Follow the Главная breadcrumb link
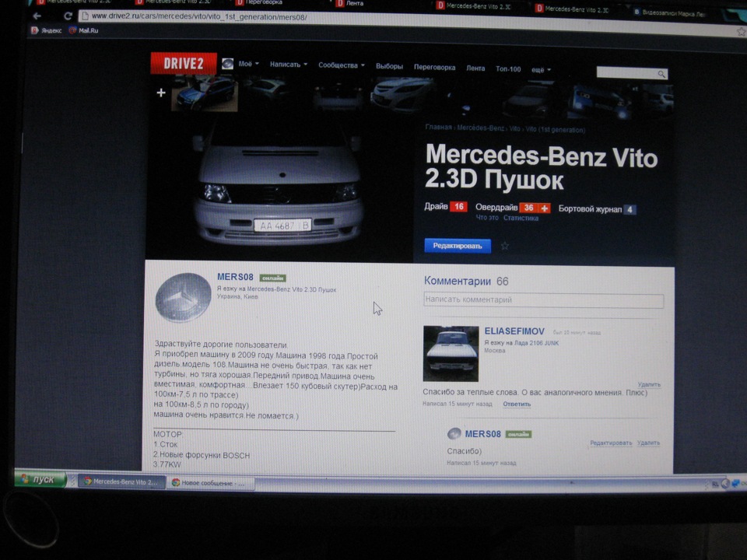Screen dimensions: 747x560 tap(438, 127)
